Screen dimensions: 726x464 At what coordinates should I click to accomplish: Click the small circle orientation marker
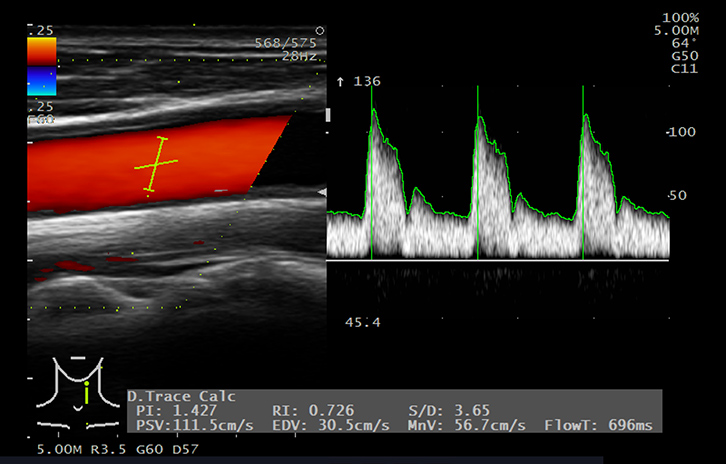coord(319,31)
